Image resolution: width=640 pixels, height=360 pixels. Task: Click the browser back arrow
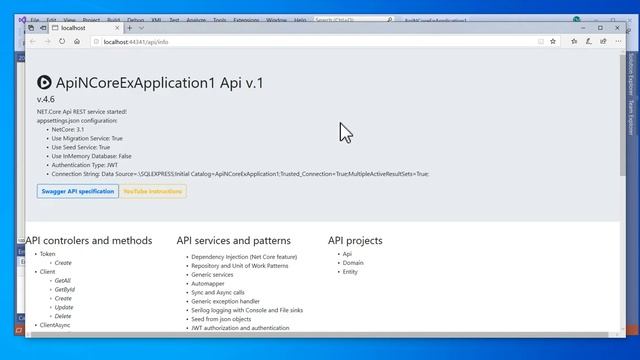pyautogui.click(x=33, y=42)
